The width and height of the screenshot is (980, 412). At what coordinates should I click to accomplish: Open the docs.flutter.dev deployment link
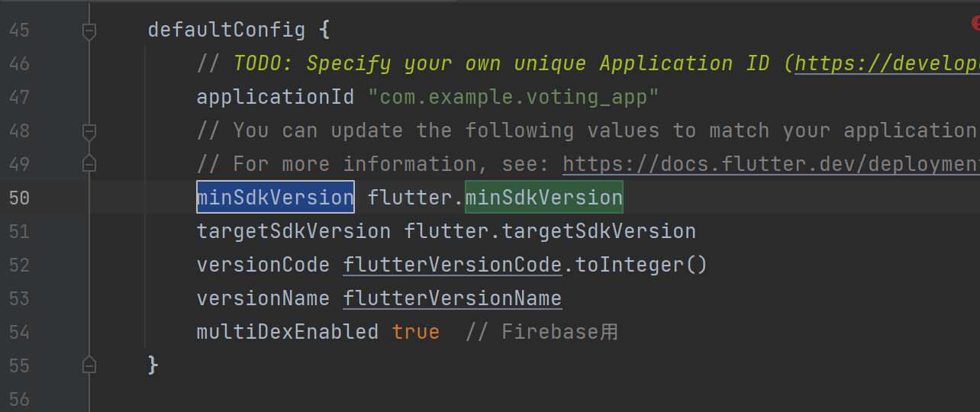click(771, 164)
